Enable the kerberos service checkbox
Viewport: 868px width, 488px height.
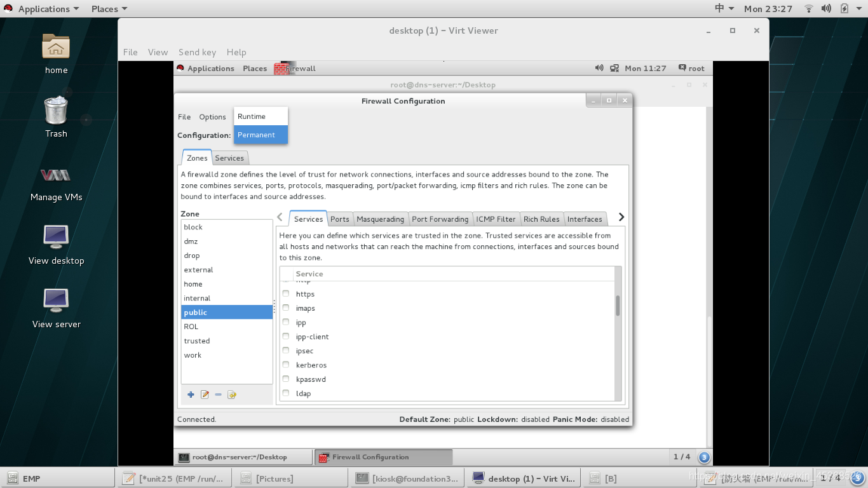click(x=286, y=365)
